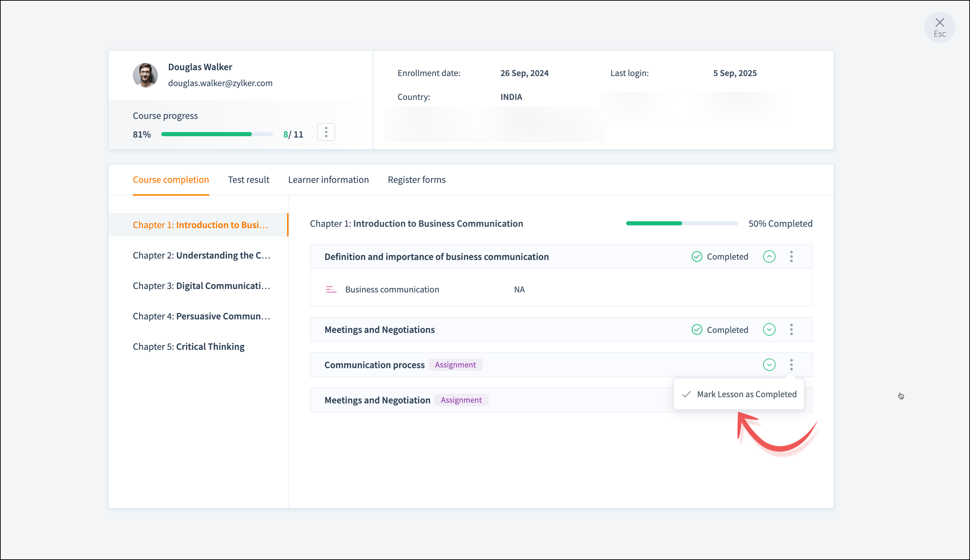Click completed checkmark icon on Definition lesson
Viewport: 970px width, 560px height.
[696, 256]
